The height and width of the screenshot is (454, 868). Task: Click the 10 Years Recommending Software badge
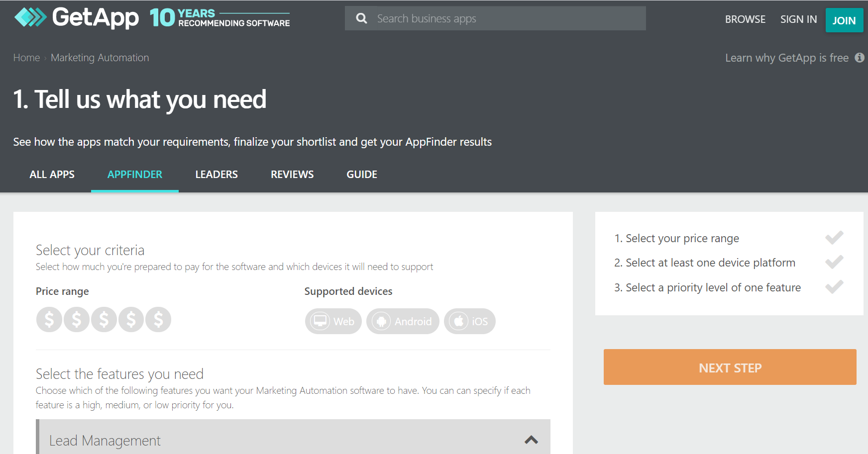[219, 17]
